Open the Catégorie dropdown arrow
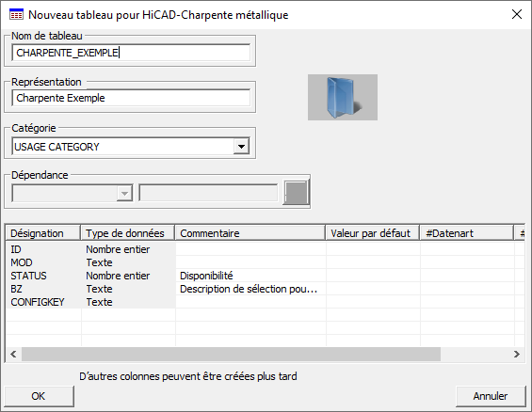Viewport: 532px width, 412px height. [241, 147]
